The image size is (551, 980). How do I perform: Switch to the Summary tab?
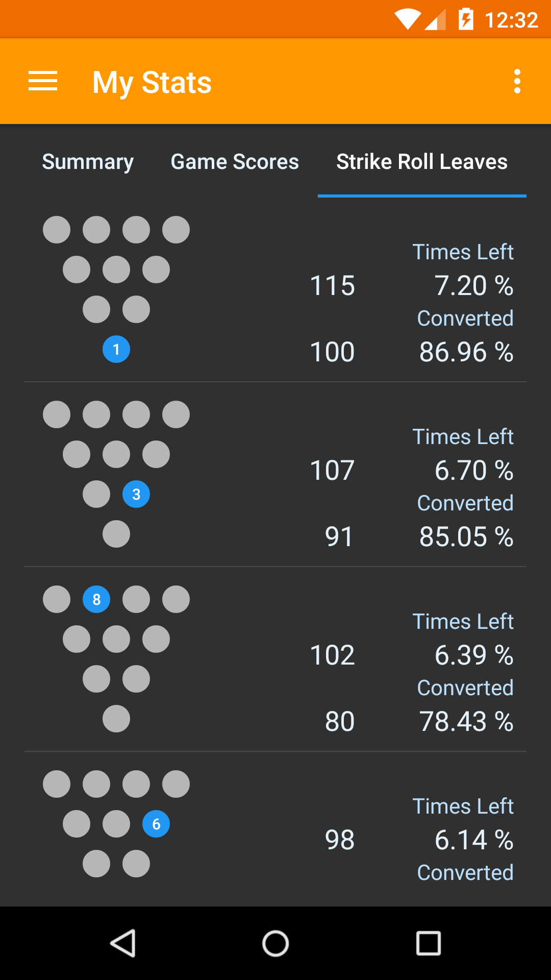coord(88,162)
